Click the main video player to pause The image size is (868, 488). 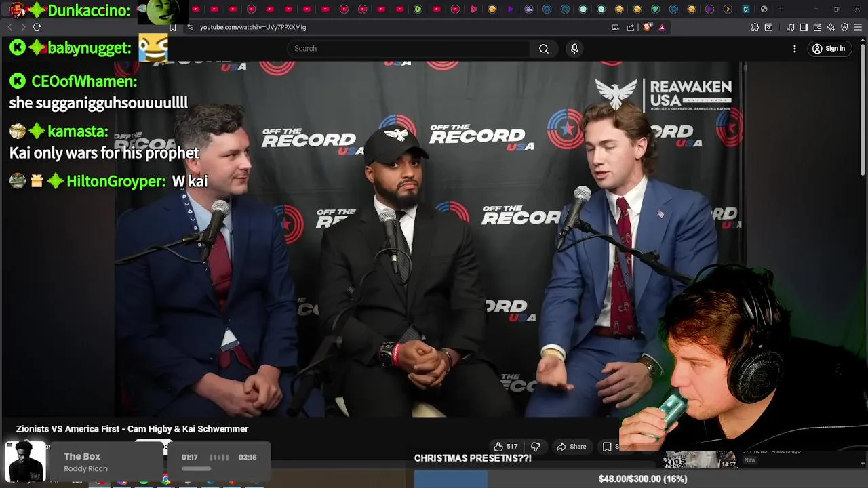point(431,239)
